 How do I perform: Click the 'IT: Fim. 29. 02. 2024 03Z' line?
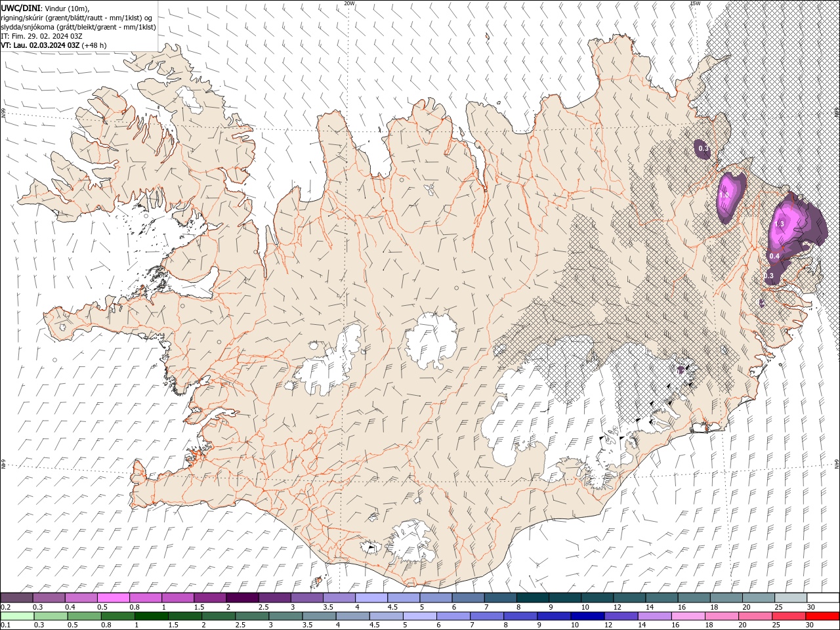pos(41,36)
